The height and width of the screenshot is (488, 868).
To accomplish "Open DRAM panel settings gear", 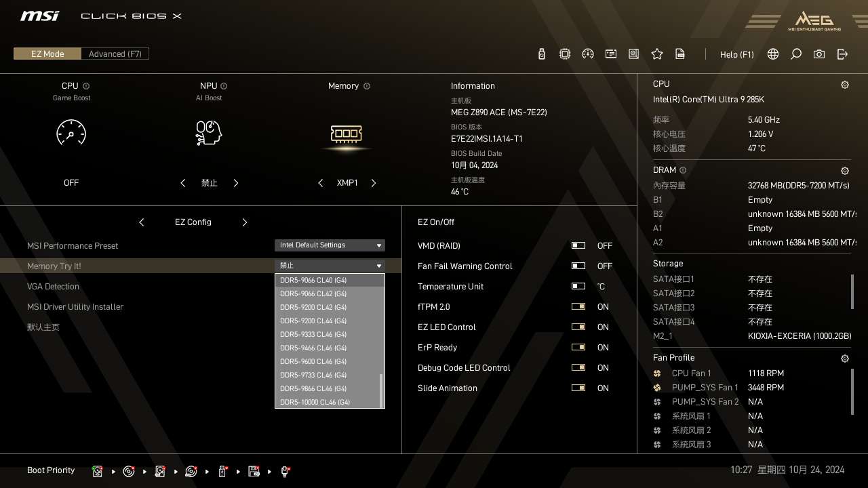I will pos(845,171).
